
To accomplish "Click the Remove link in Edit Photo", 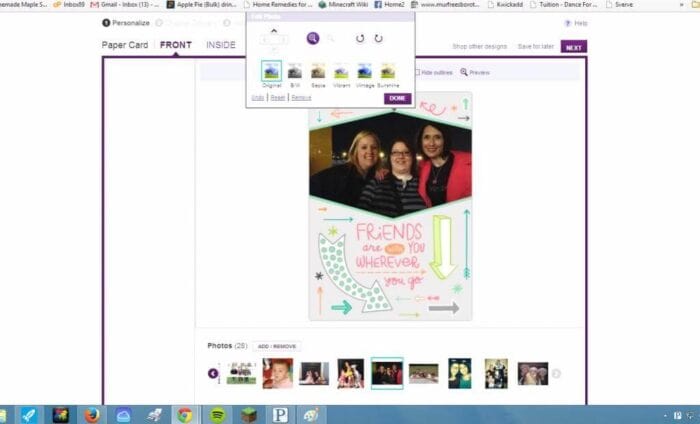I will [x=301, y=97].
